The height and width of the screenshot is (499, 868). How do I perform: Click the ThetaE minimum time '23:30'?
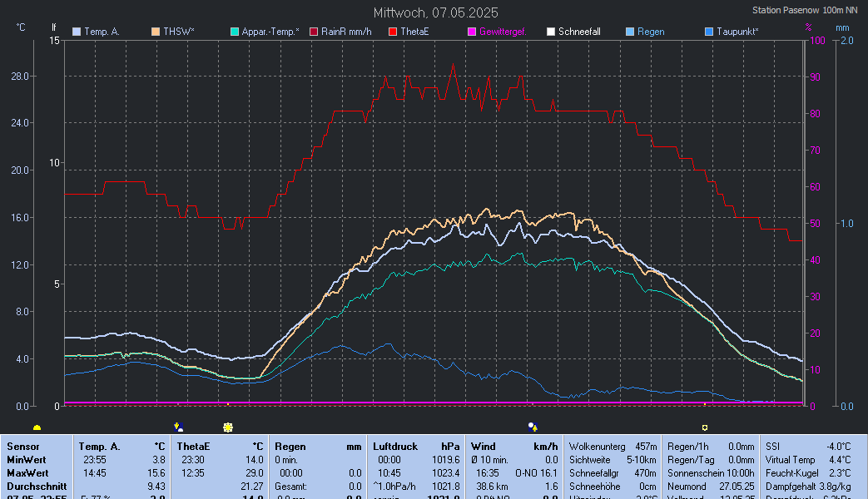[192, 460]
